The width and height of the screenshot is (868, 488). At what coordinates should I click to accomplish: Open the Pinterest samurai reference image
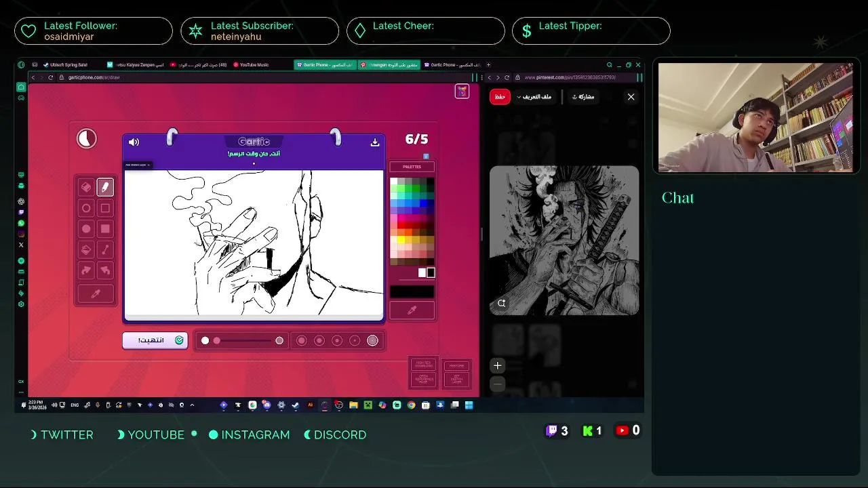tap(564, 241)
